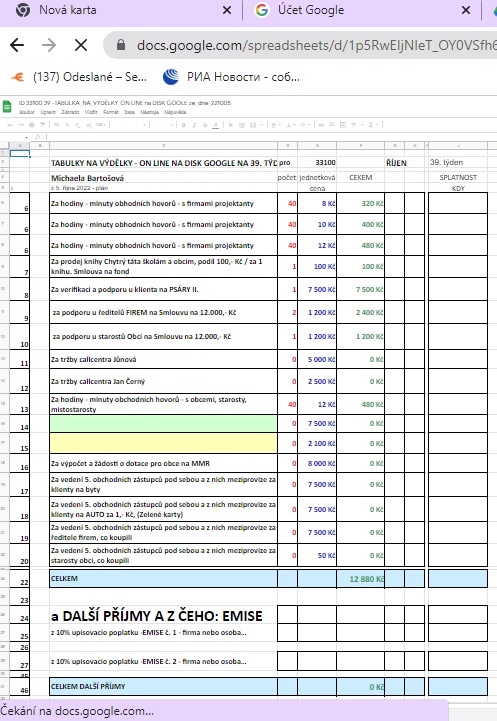Switch to the Účet Google tab

point(311,10)
